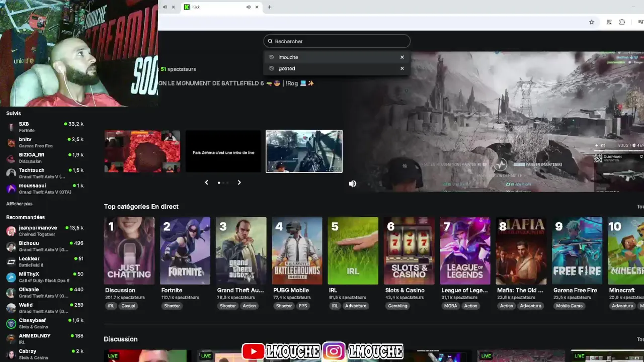This screenshot has height=362, width=644.
Task: Open Tachtouch channel avatar
Action: coord(11,173)
